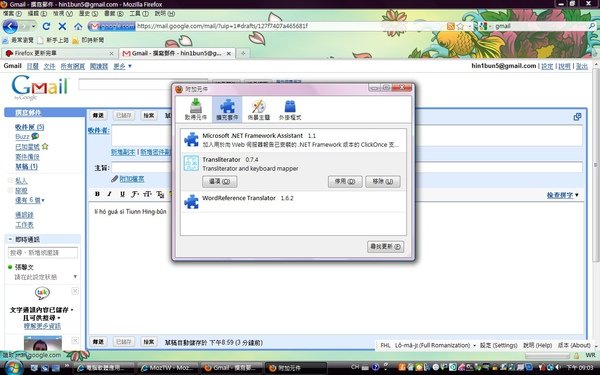Click the chat search box
The height and width of the screenshot is (375, 600).
pyautogui.click(x=43, y=253)
